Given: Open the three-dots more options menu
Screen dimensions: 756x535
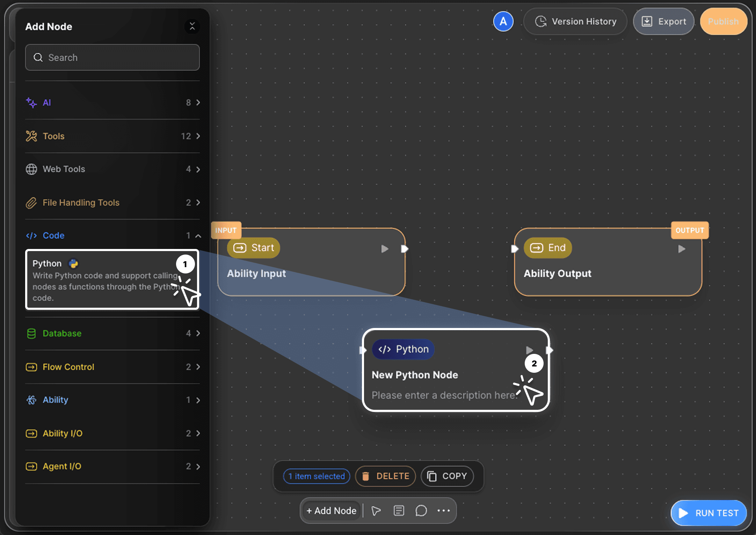Looking at the screenshot, I should click(443, 511).
